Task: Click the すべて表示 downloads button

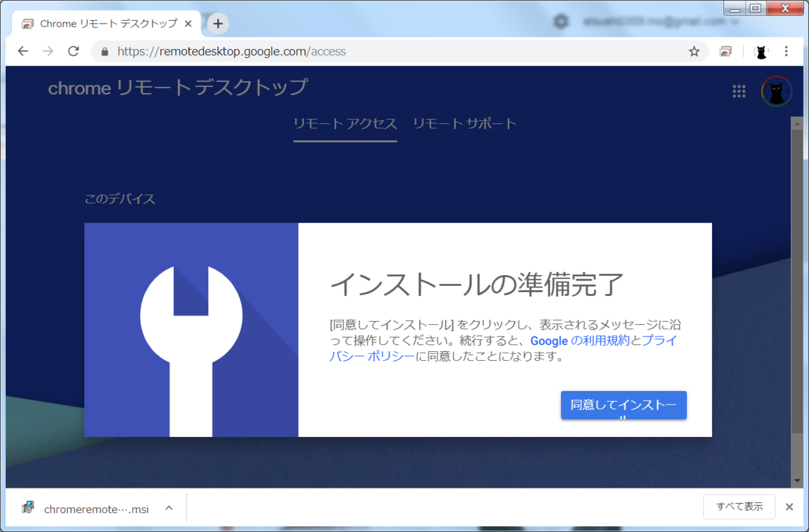Action: [740, 506]
